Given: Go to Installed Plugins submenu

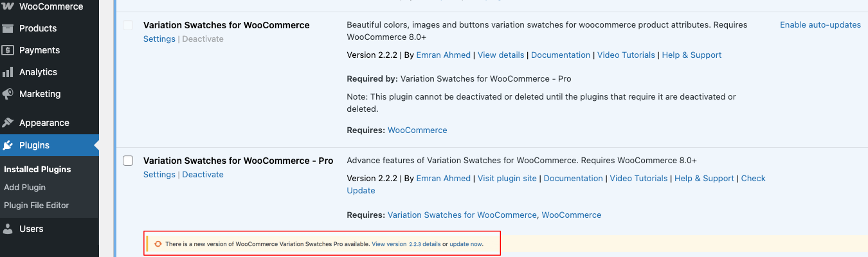Looking at the screenshot, I should click(37, 170).
